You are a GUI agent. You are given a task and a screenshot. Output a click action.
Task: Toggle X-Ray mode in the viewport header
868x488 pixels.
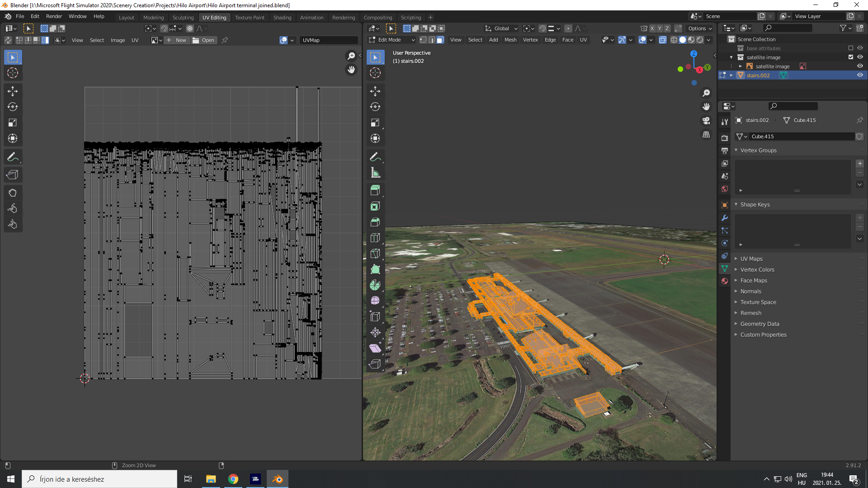point(663,40)
